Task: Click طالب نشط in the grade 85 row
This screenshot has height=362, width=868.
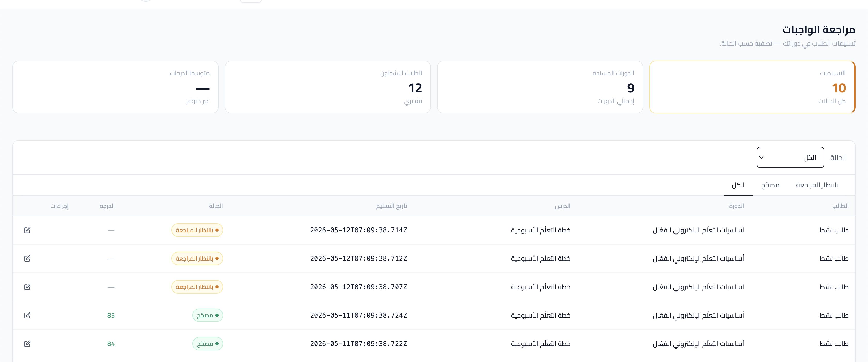Action: click(834, 315)
